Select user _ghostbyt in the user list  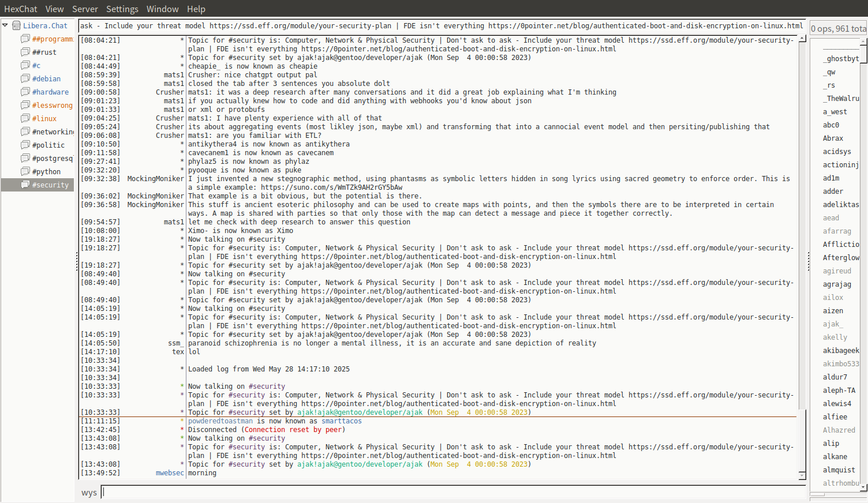click(x=841, y=59)
